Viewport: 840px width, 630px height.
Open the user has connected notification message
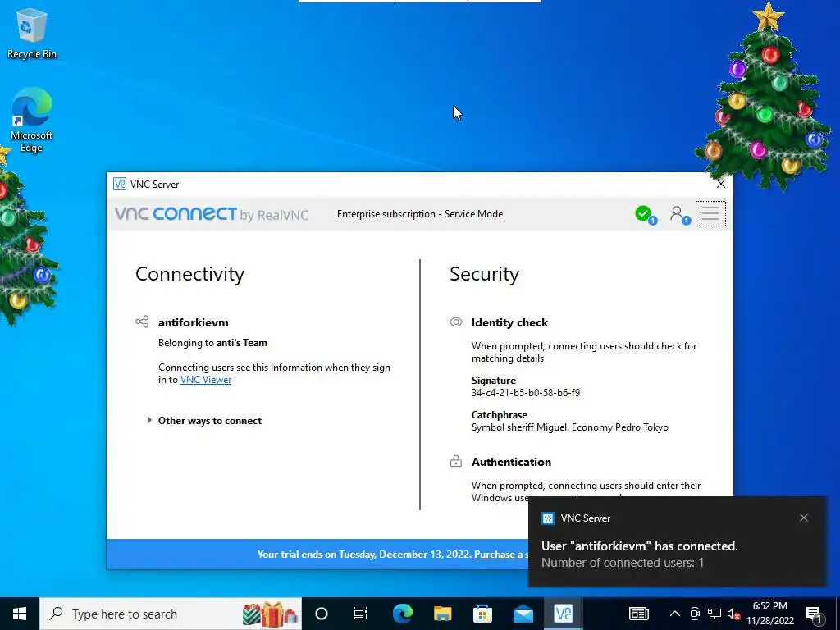click(x=640, y=546)
